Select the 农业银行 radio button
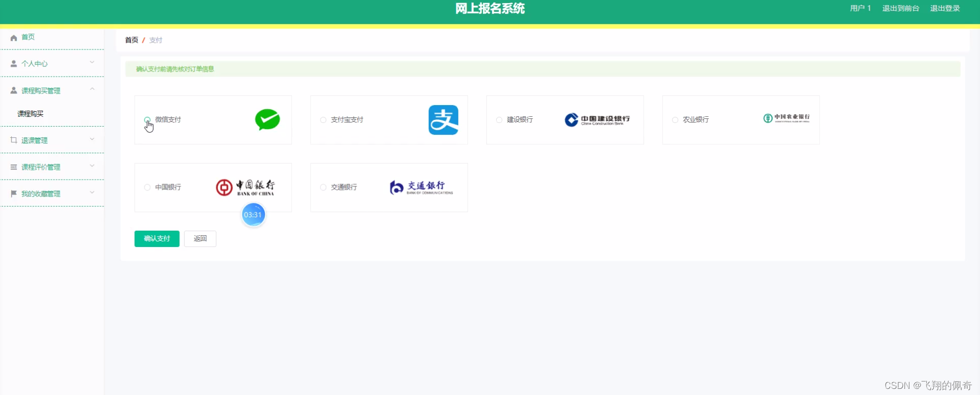The height and width of the screenshot is (395, 980). tap(675, 120)
